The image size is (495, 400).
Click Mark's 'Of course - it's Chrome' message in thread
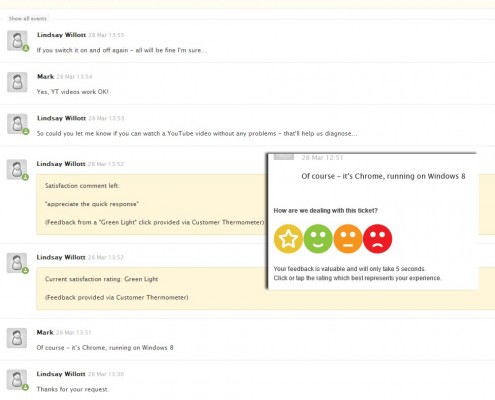click(105, 348)
